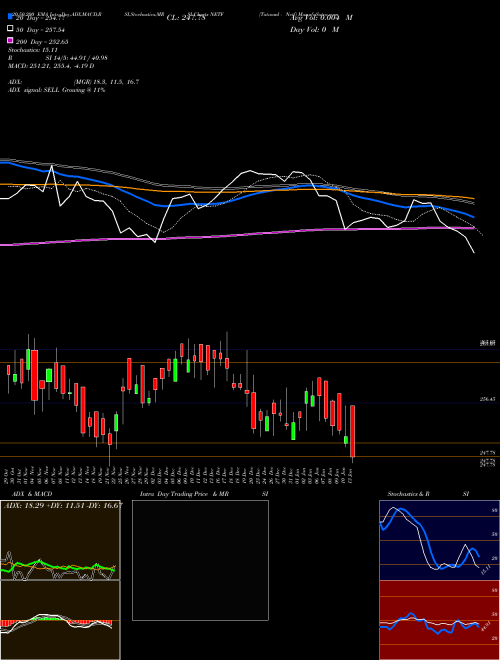
Task: Click the 'MACD: 251.21, 255.4, -4.19 D' line
Action: pos(51,66)
